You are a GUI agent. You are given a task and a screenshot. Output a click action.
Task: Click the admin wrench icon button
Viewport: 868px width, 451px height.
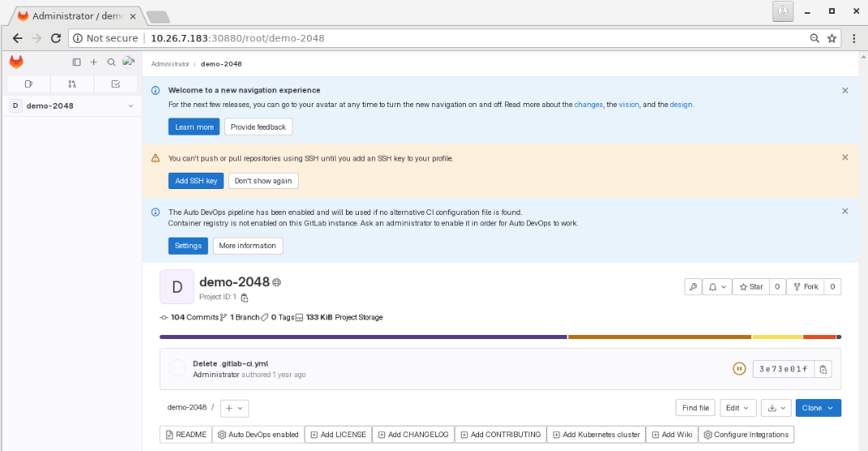(693, 287)
